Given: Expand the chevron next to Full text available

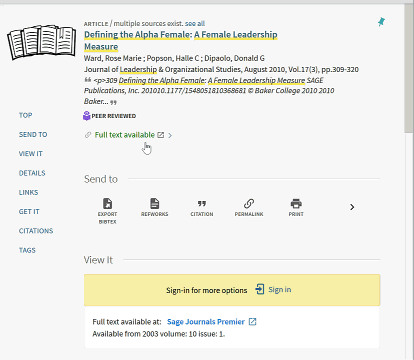Looking at the screenshot, I should 170,135.
